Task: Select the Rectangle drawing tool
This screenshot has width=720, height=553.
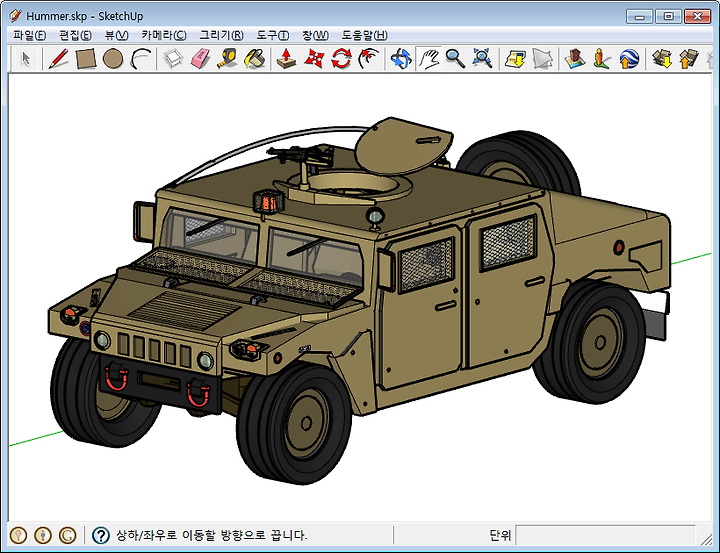Action: point(85,59)
